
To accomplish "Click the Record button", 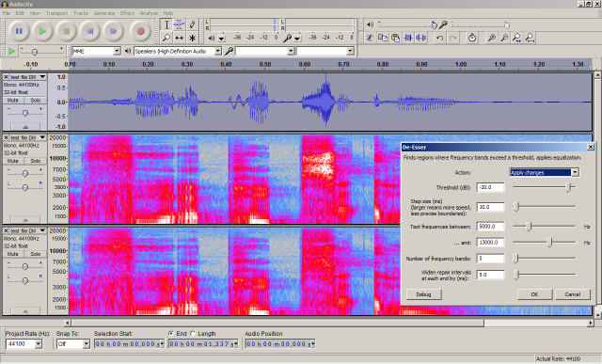I will tap(140, 31).
